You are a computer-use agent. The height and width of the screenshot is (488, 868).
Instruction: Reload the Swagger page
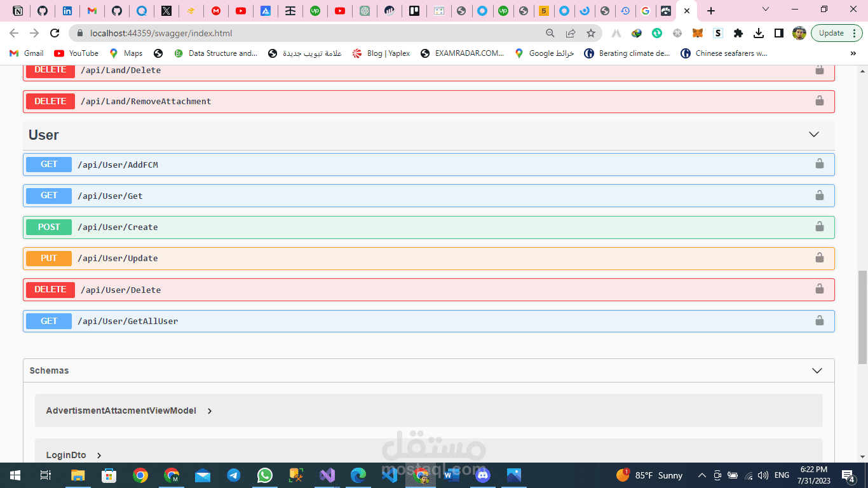(55, 33)
